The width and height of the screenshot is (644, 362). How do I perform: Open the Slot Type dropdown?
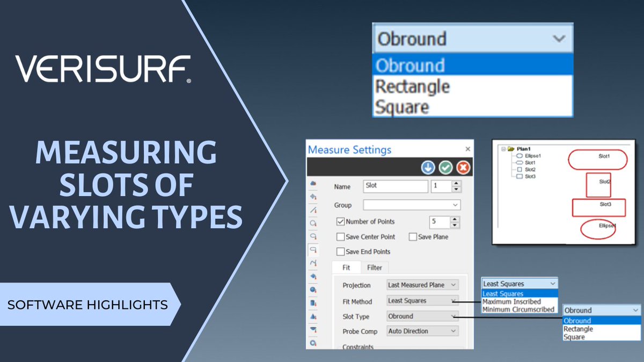click(453, 316)
